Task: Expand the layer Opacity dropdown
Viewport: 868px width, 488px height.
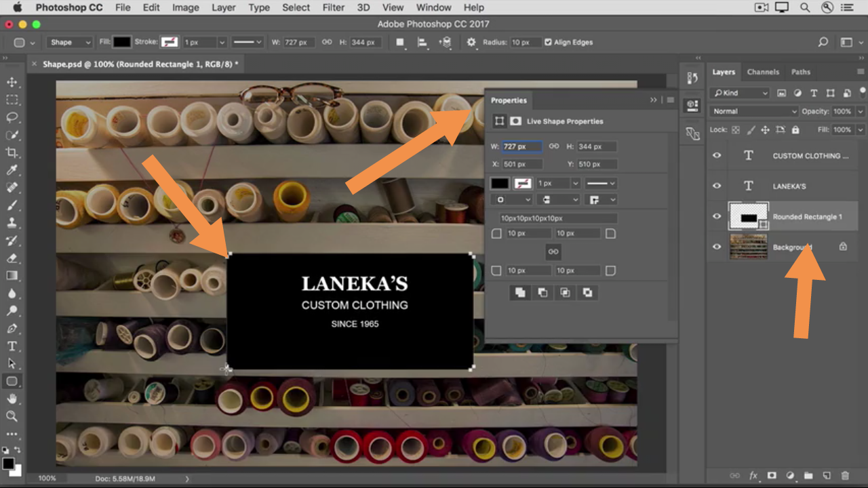Action: [861, 111]
